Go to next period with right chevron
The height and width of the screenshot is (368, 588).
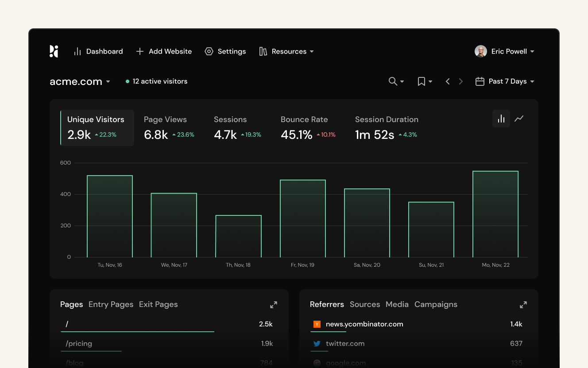click(x=461, y=81)
